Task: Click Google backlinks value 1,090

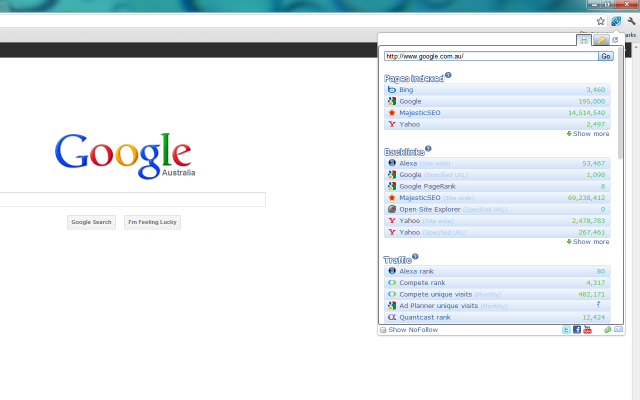Action: [596, 175]
